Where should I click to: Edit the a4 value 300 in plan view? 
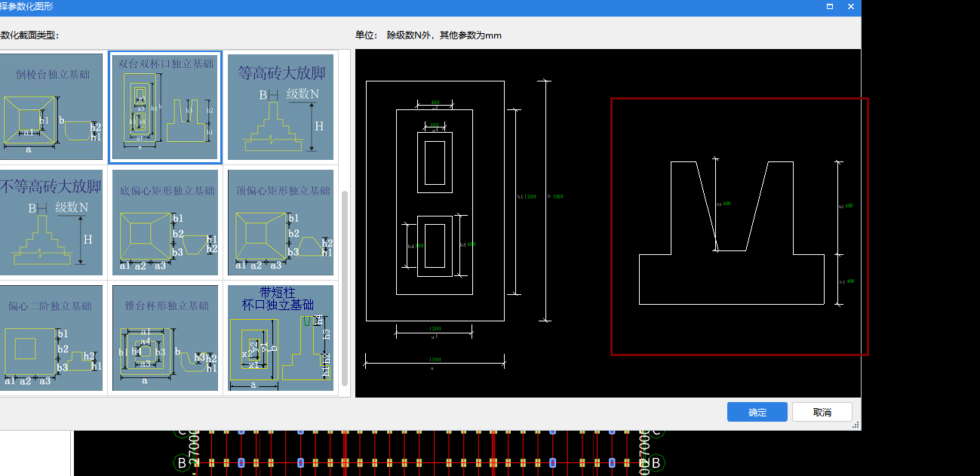click(434, 126)
